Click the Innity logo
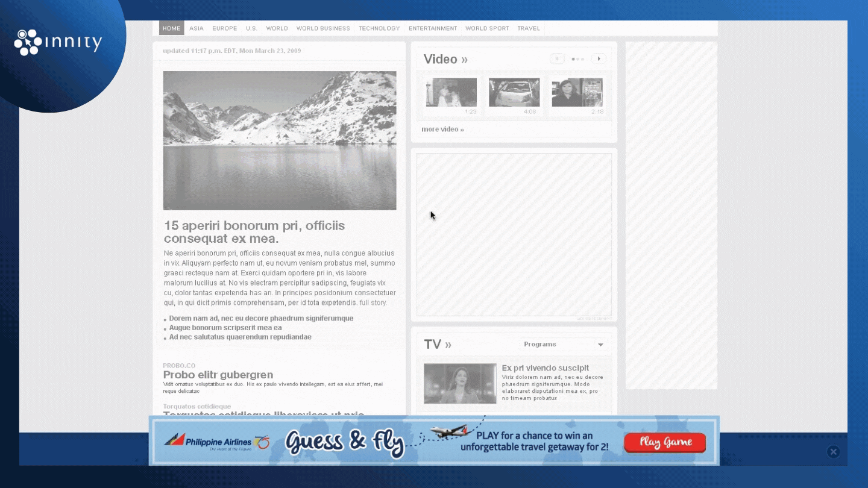 click(58, 42)
